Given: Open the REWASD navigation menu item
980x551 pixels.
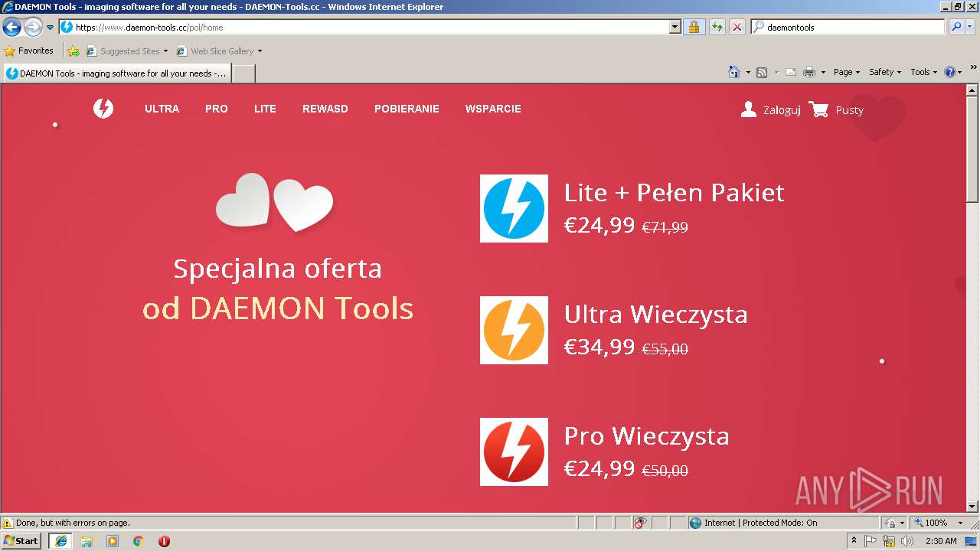Looking at the screenshot, I should coord(325,109).
